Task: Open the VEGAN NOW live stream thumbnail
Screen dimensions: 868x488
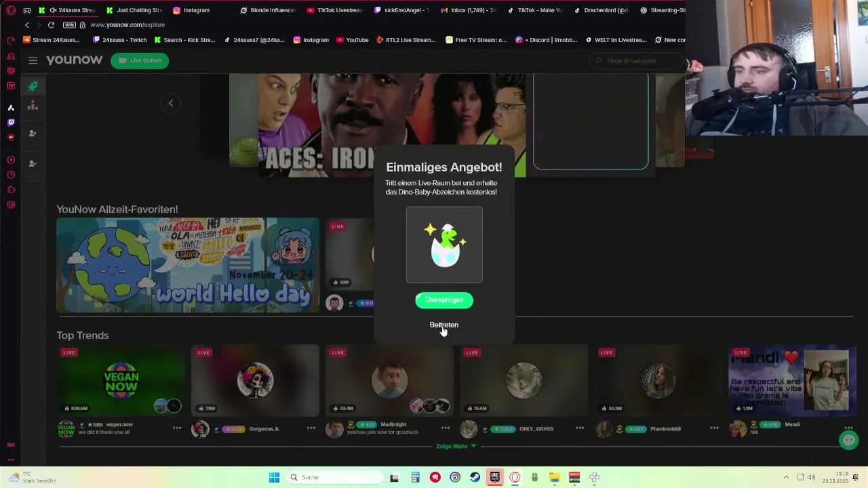Action: coord(121,380)
